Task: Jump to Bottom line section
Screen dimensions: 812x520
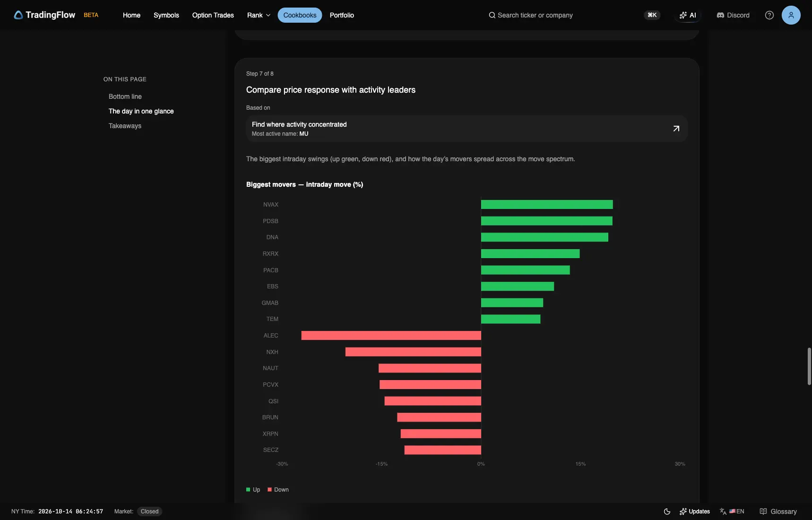Action: tap(125, 96)
